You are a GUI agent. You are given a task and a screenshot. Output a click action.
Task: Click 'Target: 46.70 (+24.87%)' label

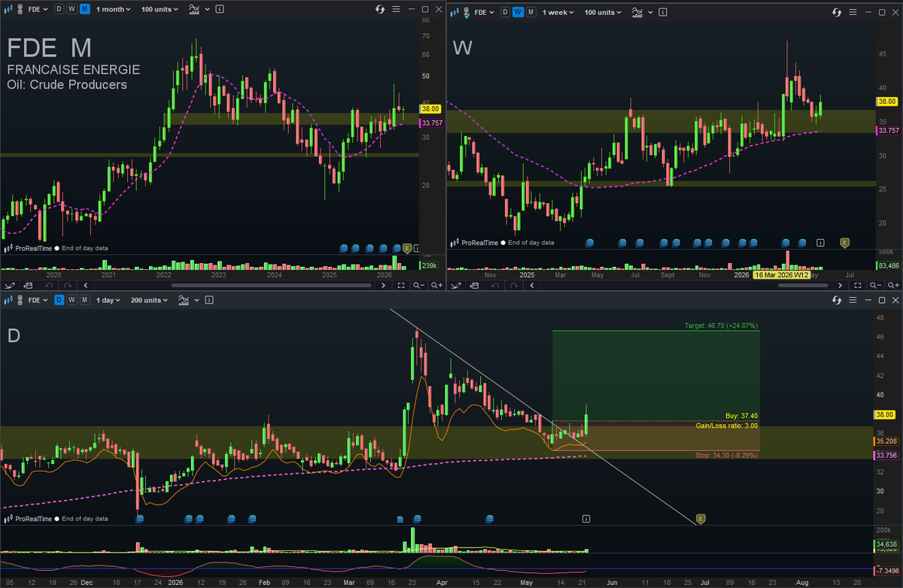[x=720, y=326]
